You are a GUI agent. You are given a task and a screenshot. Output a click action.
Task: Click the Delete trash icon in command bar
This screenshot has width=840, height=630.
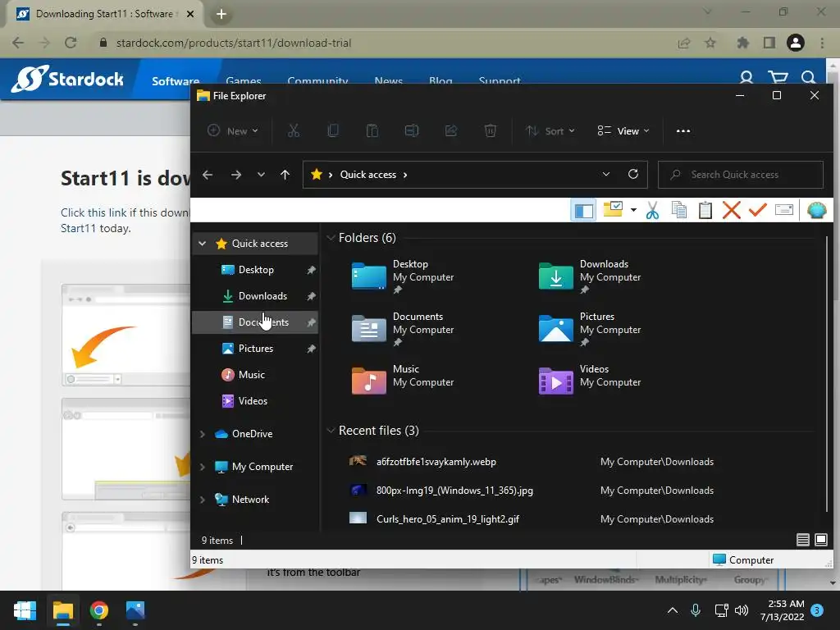point(491,130)
